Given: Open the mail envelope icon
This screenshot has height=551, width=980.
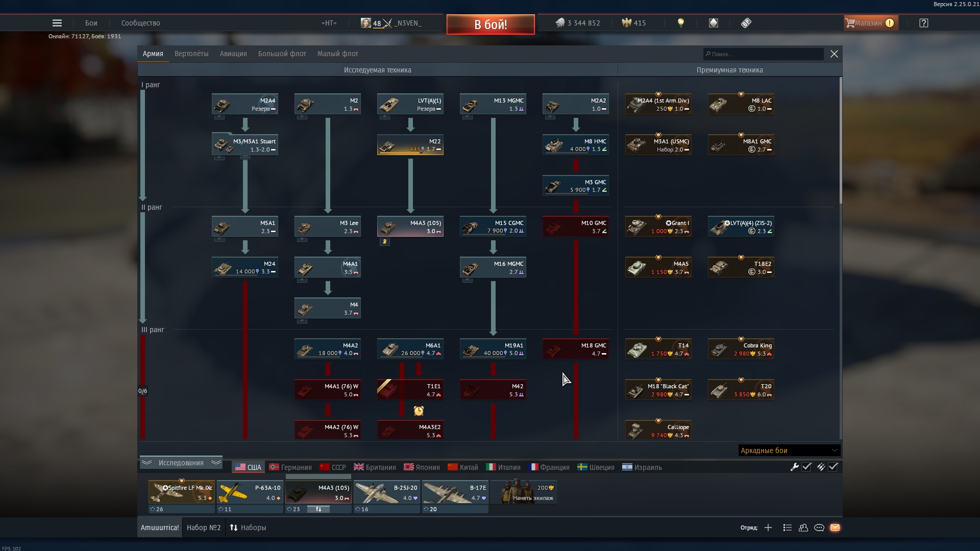Looking at the screenshot, I should [x=835, y=528].
